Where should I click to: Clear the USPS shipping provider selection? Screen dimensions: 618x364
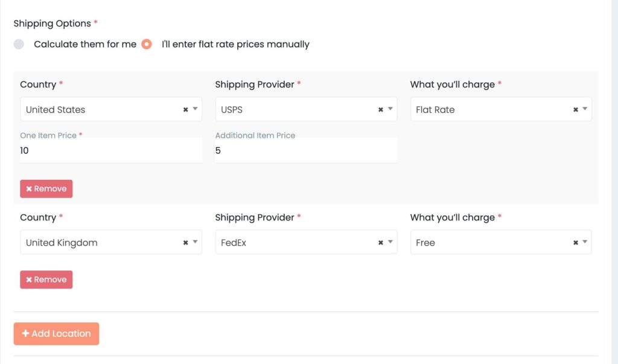[x=381, y=109]
